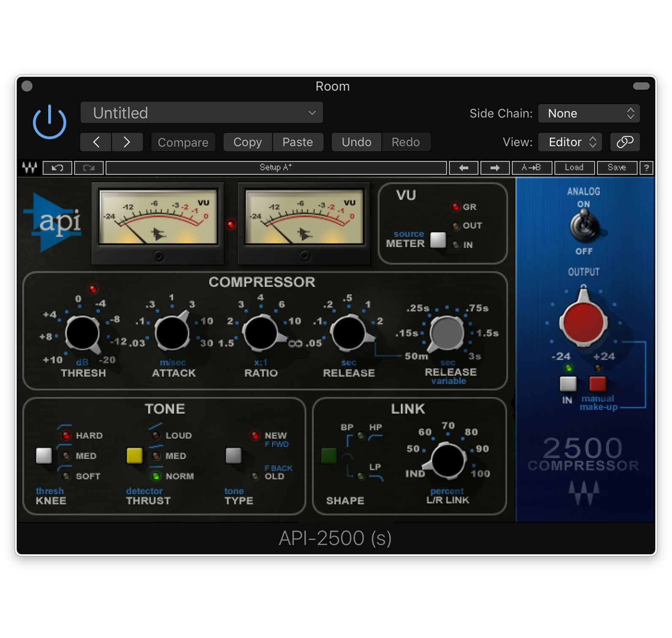This screenshot has height=638, width=672.
Task: Click the link chain icon beside the Editor view
Action: coord(625,142)
